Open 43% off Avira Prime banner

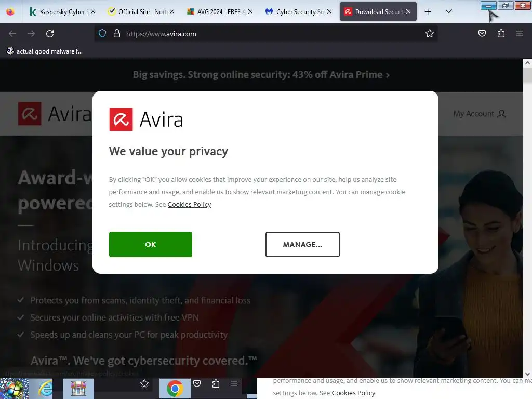[x=261, y=75]
